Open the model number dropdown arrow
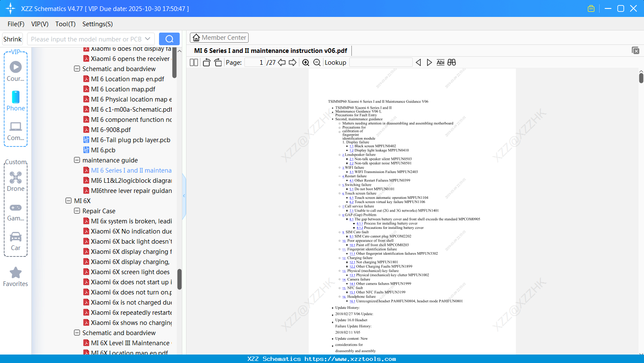The image size is (644, 363). point(148,39)
